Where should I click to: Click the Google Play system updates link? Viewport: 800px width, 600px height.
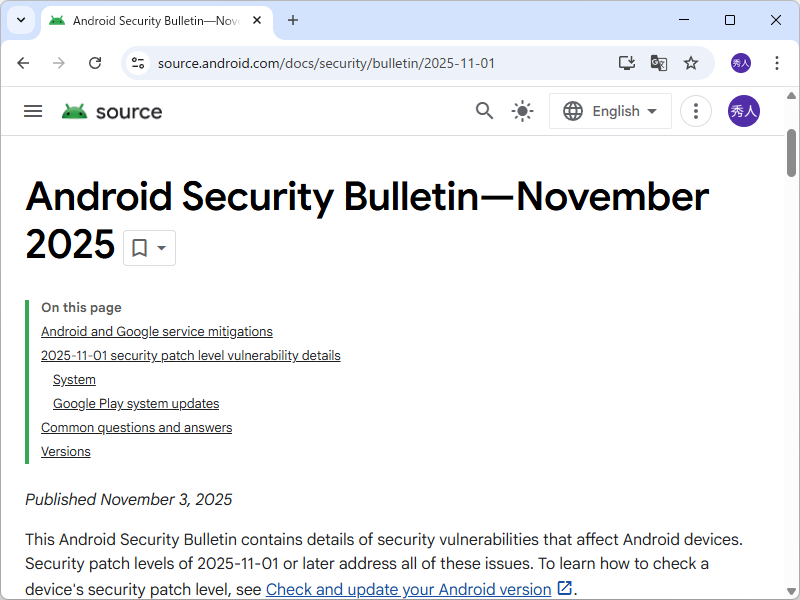pos(136,403)
